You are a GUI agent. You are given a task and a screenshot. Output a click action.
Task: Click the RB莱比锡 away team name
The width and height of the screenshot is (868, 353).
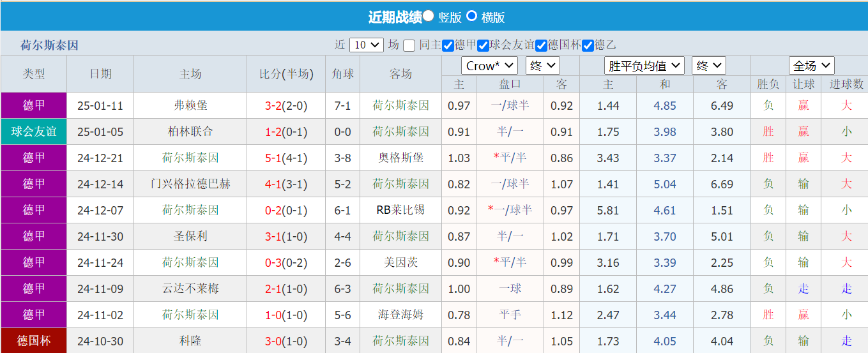pyautogui.click(x=400, y=210)
